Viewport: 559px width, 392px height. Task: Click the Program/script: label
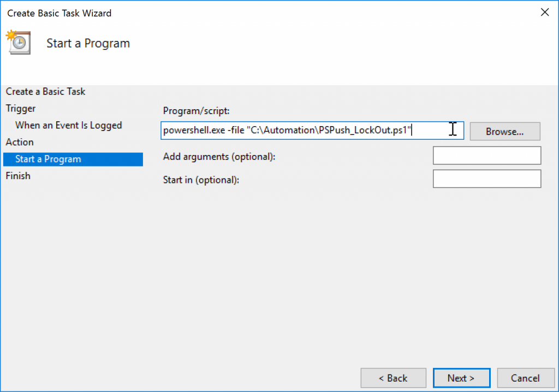[x=196, y=111]
